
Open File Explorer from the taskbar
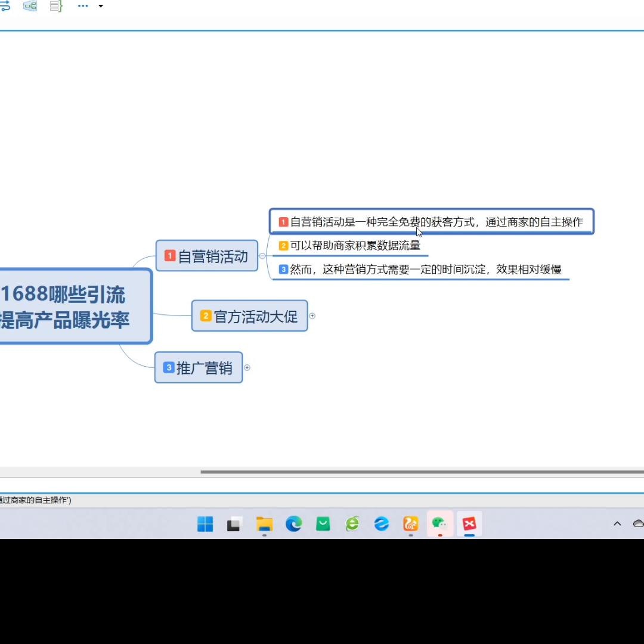265,524
